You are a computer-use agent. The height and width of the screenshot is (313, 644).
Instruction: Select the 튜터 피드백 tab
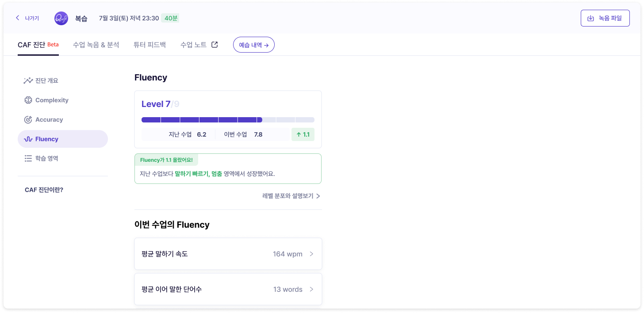[149, 45]
